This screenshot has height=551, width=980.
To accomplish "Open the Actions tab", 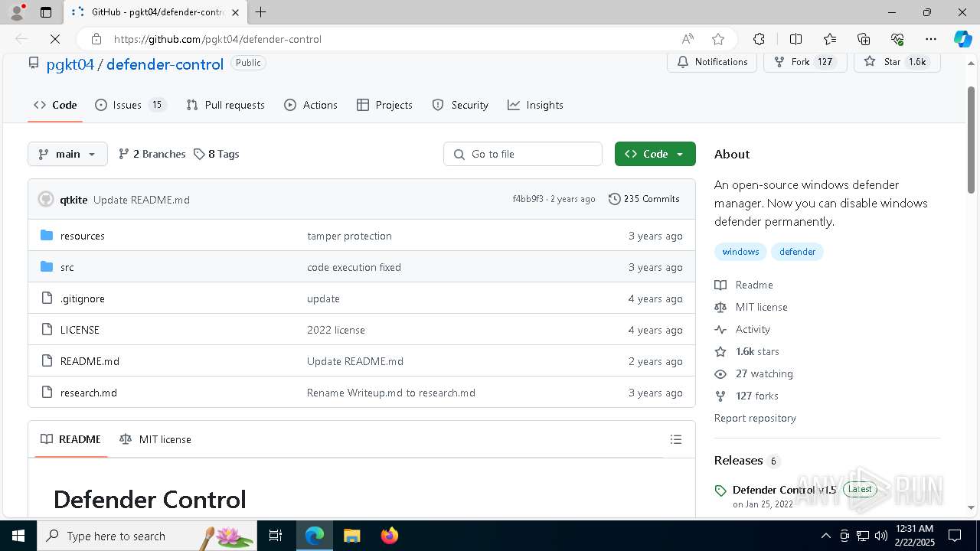I will pos(311,105).
